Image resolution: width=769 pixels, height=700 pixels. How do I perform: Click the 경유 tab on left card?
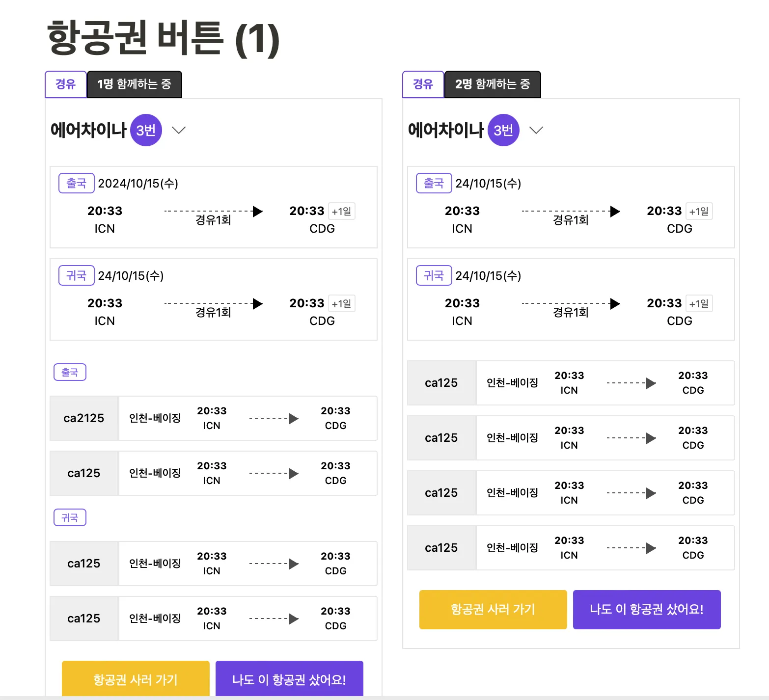pyautogui.click(x=66, y=84)
